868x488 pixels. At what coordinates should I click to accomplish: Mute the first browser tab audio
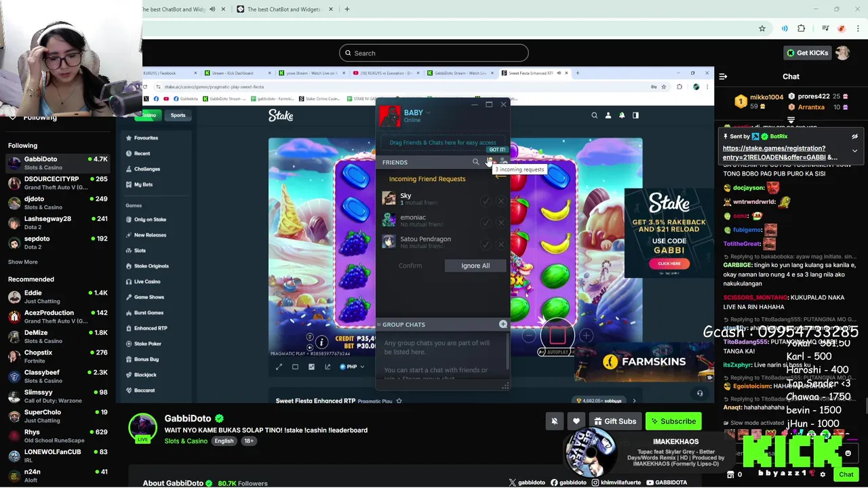point(212,9)
